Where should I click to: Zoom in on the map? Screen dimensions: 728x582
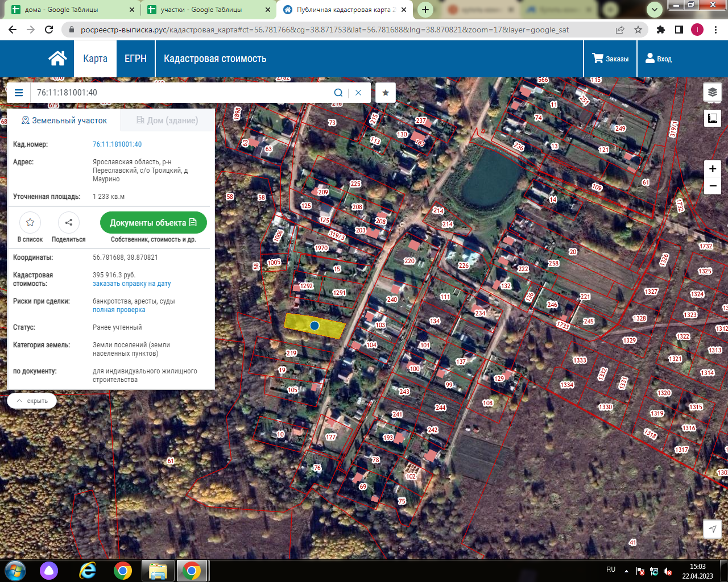713,169
